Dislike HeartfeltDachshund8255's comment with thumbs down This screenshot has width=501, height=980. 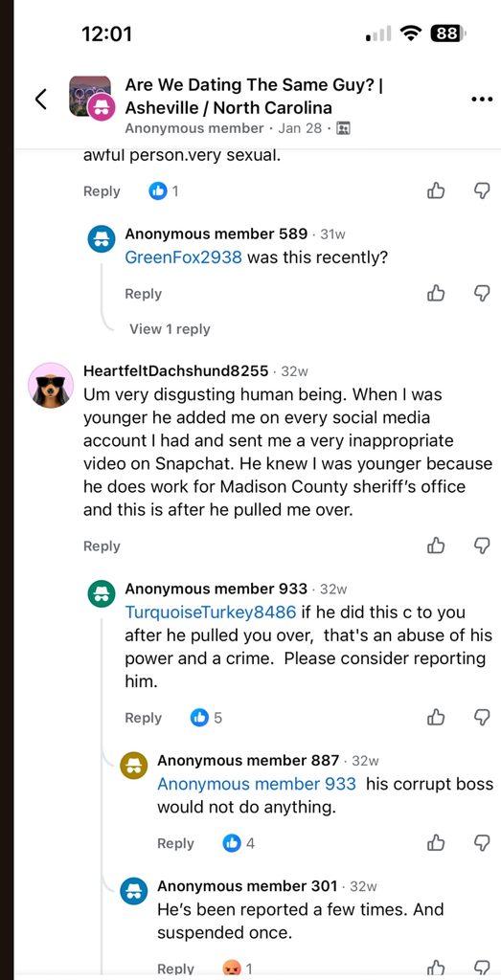pos(481,546)
